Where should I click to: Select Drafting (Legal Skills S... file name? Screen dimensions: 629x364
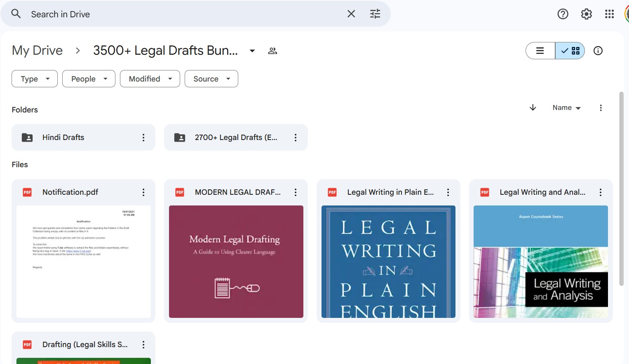pos(85,345)
